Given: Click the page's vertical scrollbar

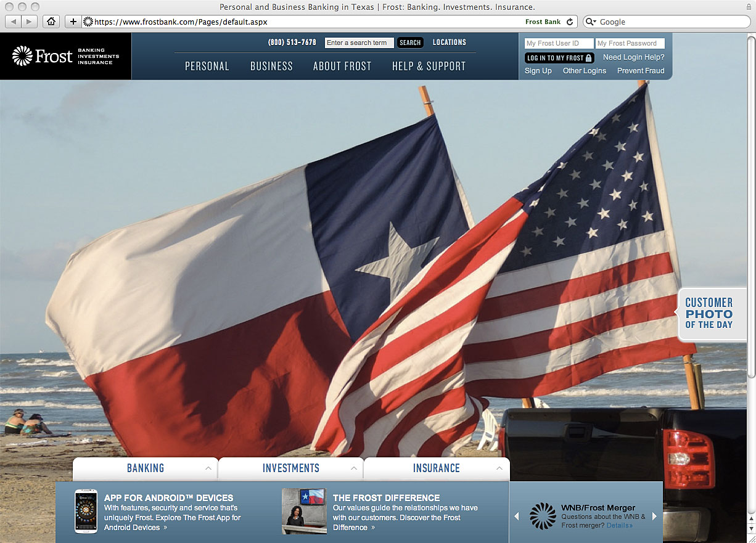Looking at the screenshot, I should click(x=750, y=247).
